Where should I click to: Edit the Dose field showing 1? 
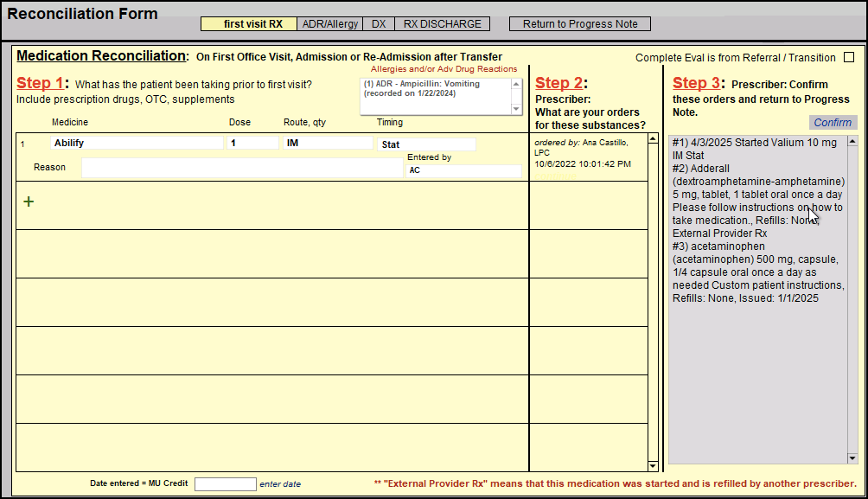(252, 144)
